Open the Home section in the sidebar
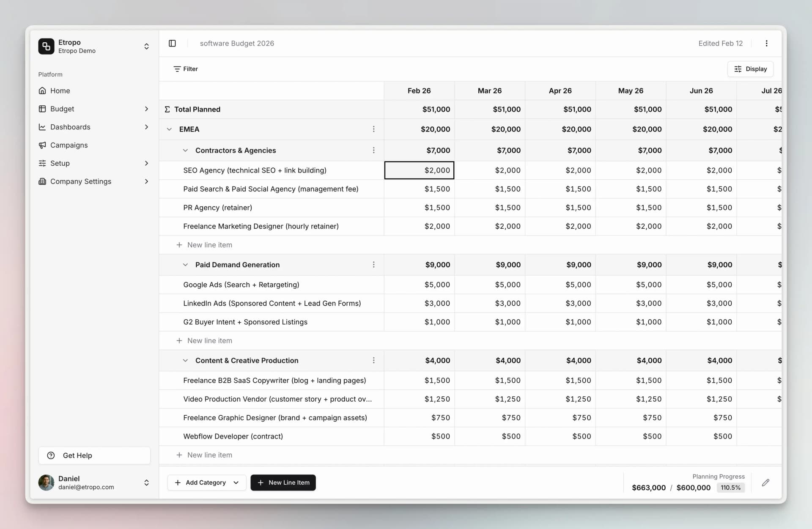The width and height of the screenshot is (812, 529). click(x=43, y=90)
